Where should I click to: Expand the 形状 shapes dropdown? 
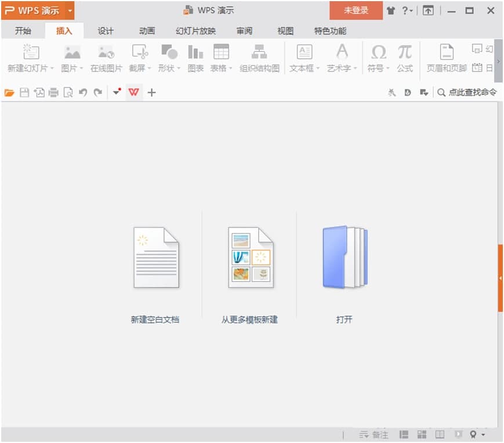(x=179, y=67)
